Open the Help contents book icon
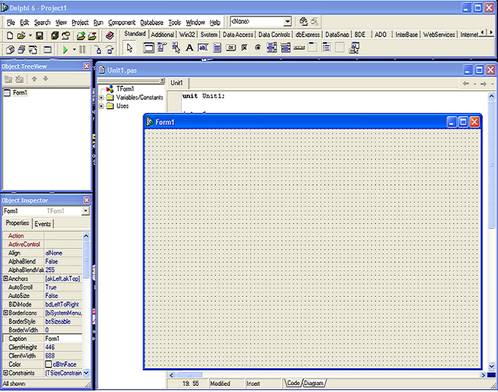The height and width of the screenshot is (392, 498). [110, 35]
